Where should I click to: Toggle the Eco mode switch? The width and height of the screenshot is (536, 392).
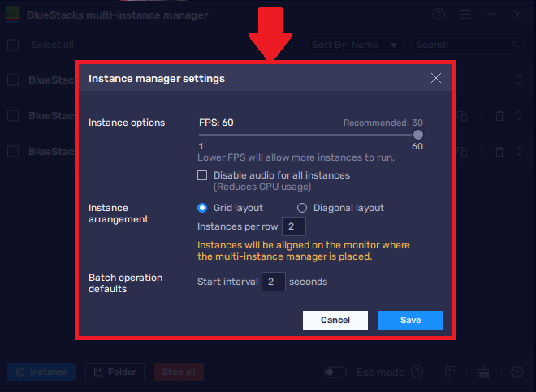[335, 372]
